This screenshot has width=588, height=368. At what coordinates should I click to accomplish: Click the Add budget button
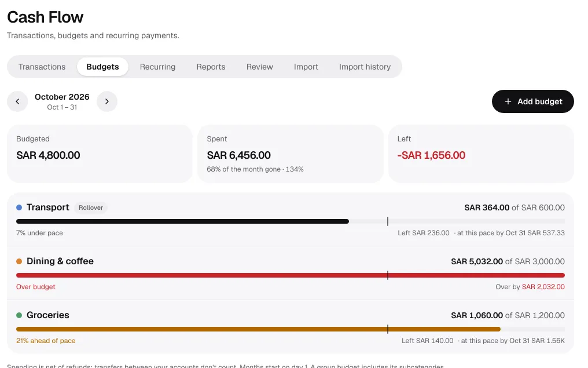pyautogui.click(x=533, y=101)
